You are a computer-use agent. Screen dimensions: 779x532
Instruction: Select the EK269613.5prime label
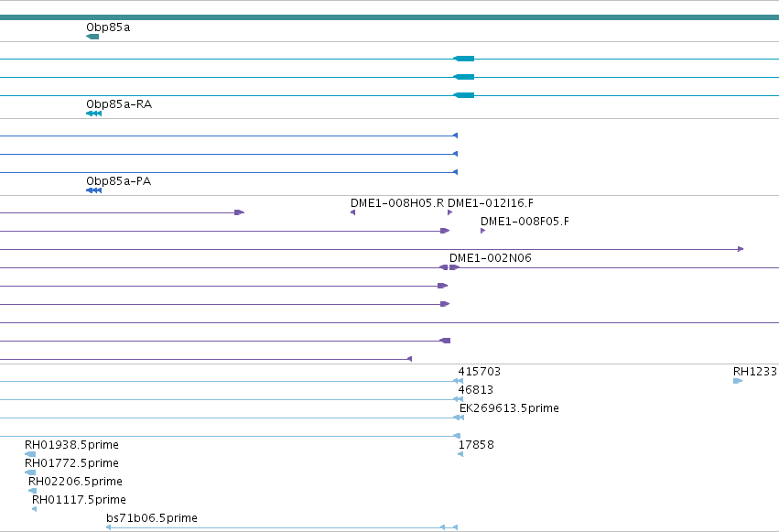click(509, 408)
